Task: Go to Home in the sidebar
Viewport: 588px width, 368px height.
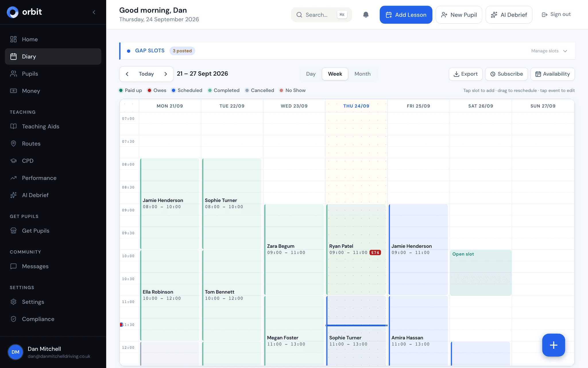Action: pyautogui.click(x=53, y=39)
